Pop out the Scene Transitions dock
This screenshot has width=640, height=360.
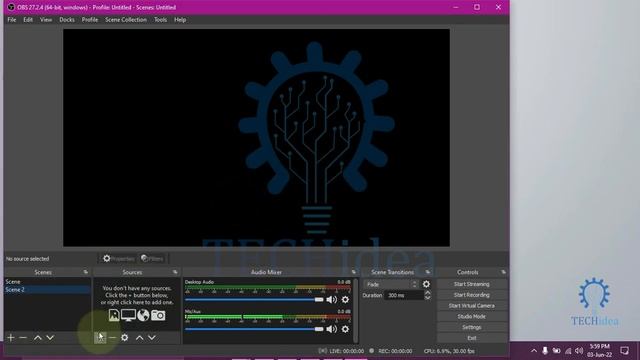[x=428, y=272]
